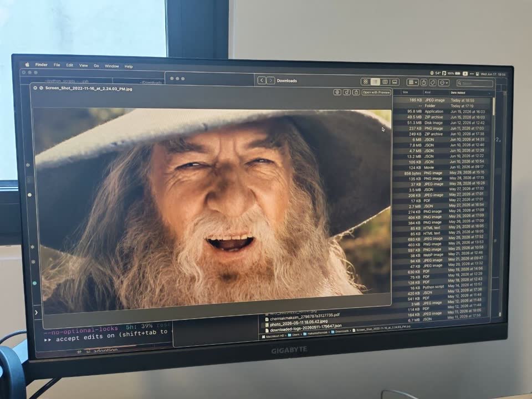Open the Finder group-by dropdown
532x399 pixels.
[x=412, y=82]
